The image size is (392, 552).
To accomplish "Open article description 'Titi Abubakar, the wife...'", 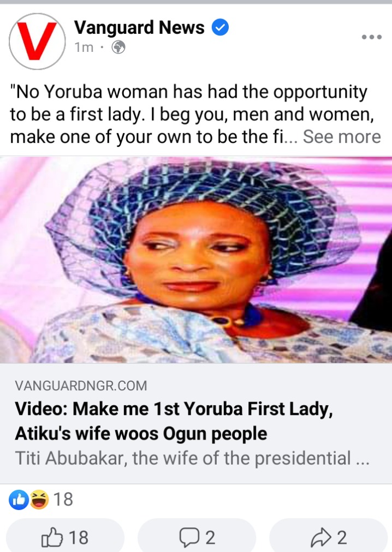I will pos(192,458).
